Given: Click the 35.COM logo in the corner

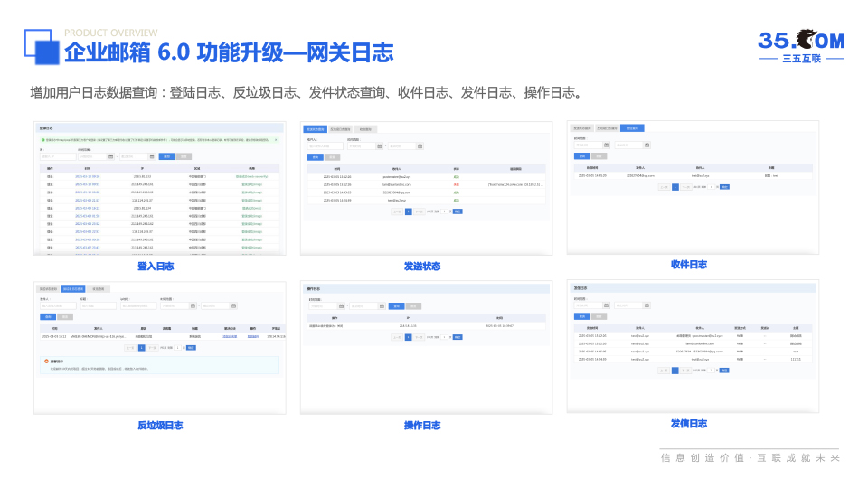Looking at the screenshot, I should click(x=800, y=45).
